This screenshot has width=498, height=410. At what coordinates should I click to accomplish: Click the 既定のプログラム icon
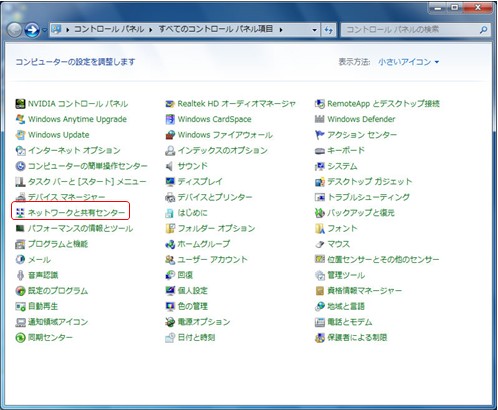[20, 291]
